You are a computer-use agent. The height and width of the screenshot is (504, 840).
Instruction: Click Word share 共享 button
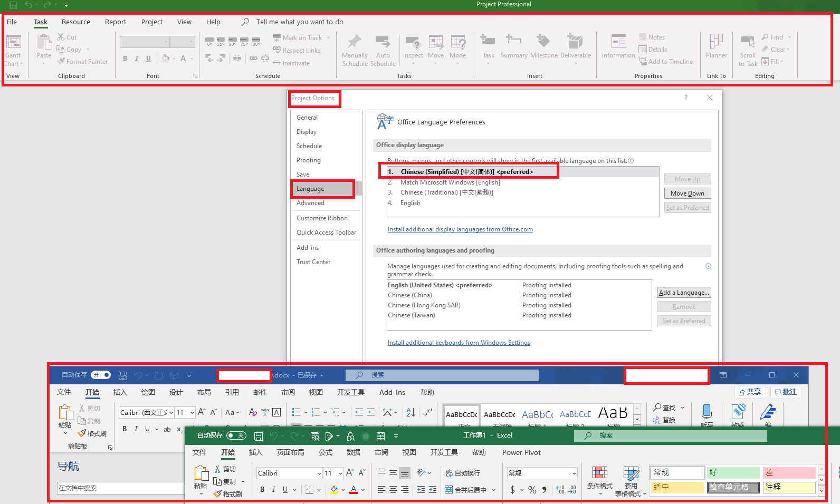click(x=750, y=392)
